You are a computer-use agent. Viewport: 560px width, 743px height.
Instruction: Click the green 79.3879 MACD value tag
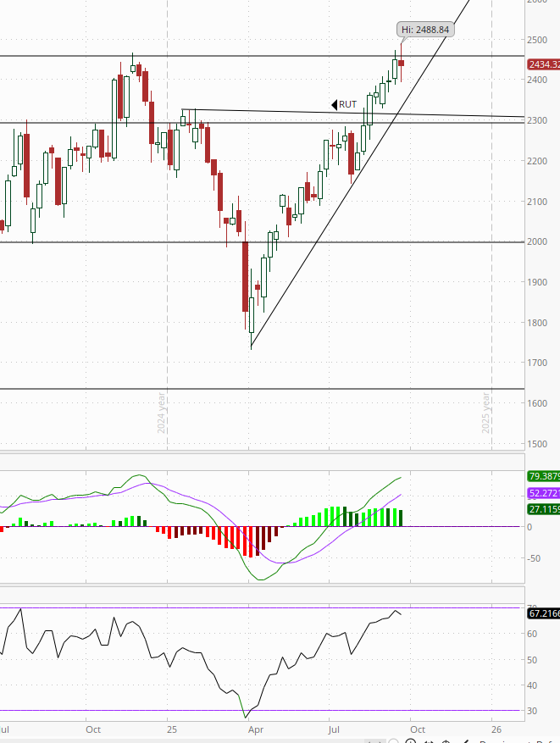(x=543, y=476)
